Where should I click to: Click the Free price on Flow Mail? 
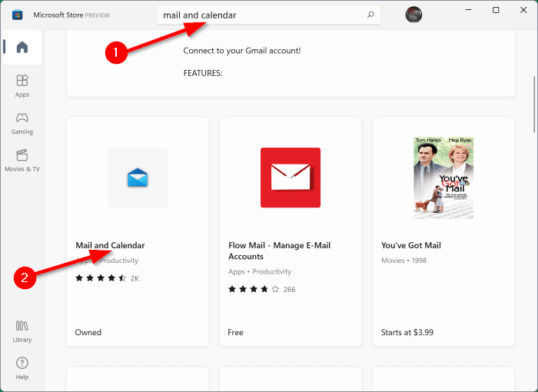point(235,332)
